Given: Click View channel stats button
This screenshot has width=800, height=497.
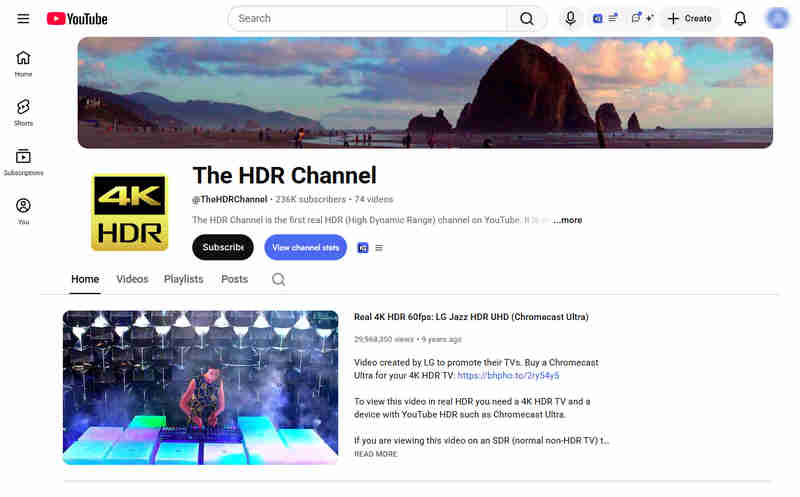Looking at the screenshot, I should (x=306, y=247).
